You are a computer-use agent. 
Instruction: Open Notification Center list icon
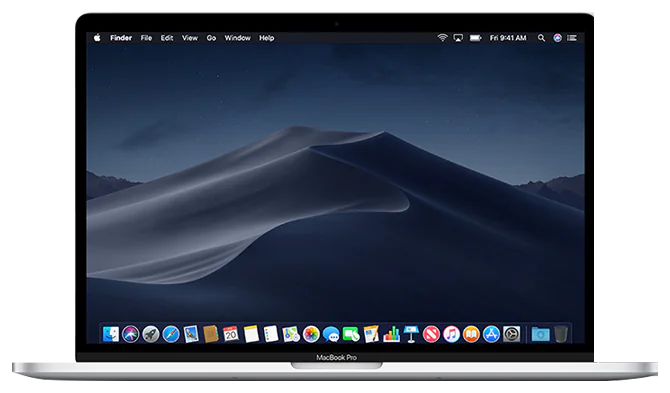[x=572, y=38]
